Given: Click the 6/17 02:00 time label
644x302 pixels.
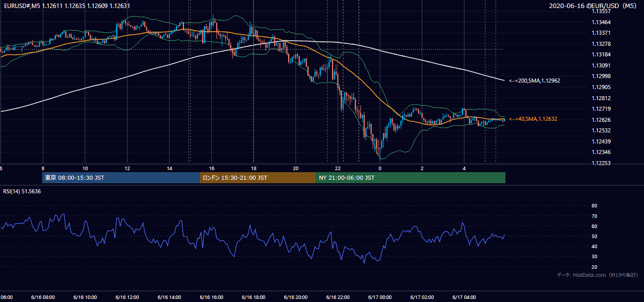Looking at the screenshot, I should (x=422, y=297).
